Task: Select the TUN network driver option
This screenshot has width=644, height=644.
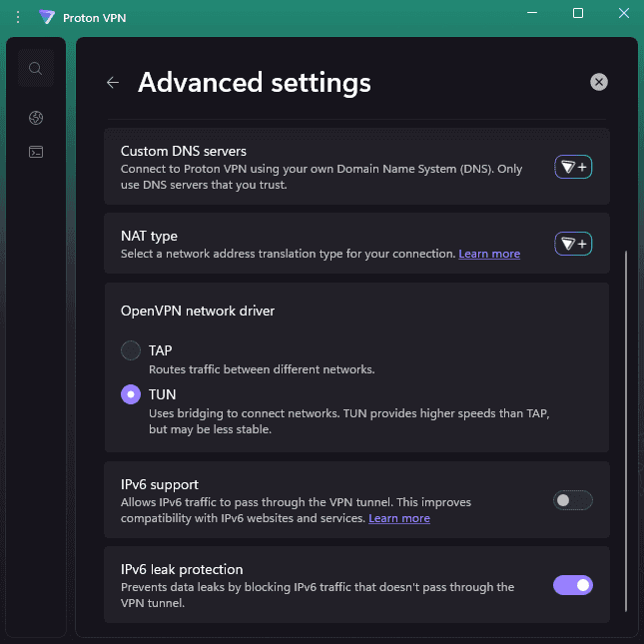Action: point(131,394)
